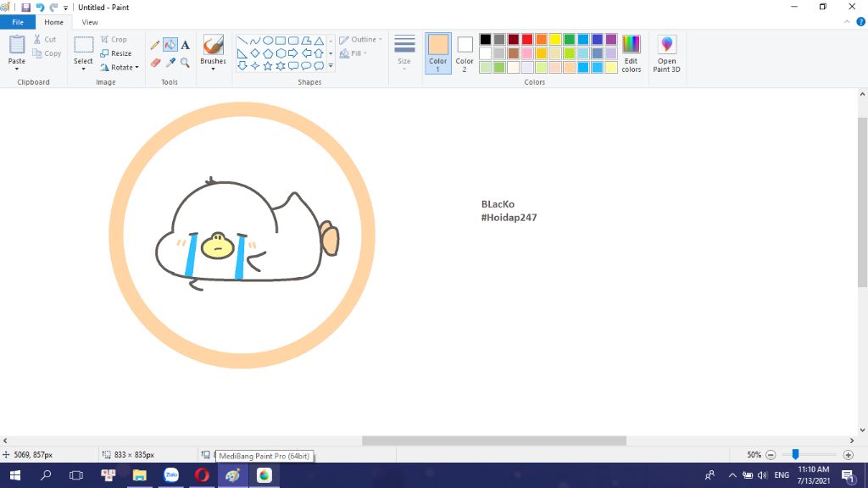Open the shape Outline dropdown
Screen dimensions: 868x488
(x=361, y=39)
